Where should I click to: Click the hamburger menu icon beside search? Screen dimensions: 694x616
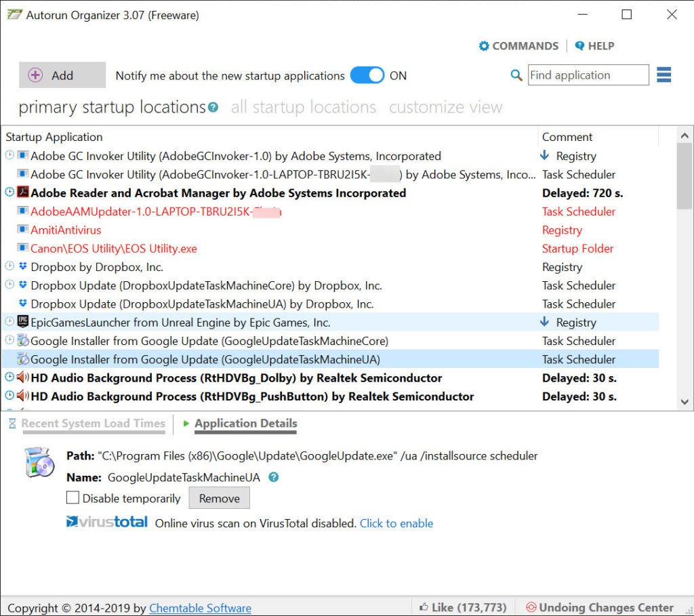[x=664, y=75]
